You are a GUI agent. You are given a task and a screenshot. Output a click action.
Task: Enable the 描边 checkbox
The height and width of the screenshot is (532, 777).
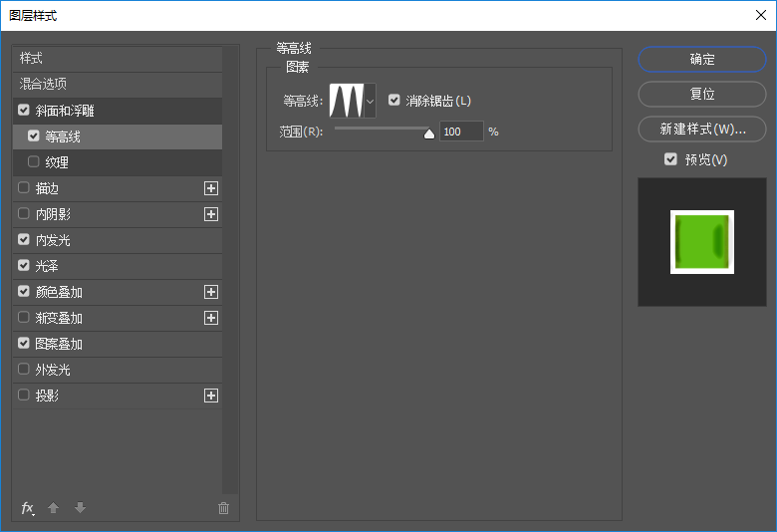24,188
